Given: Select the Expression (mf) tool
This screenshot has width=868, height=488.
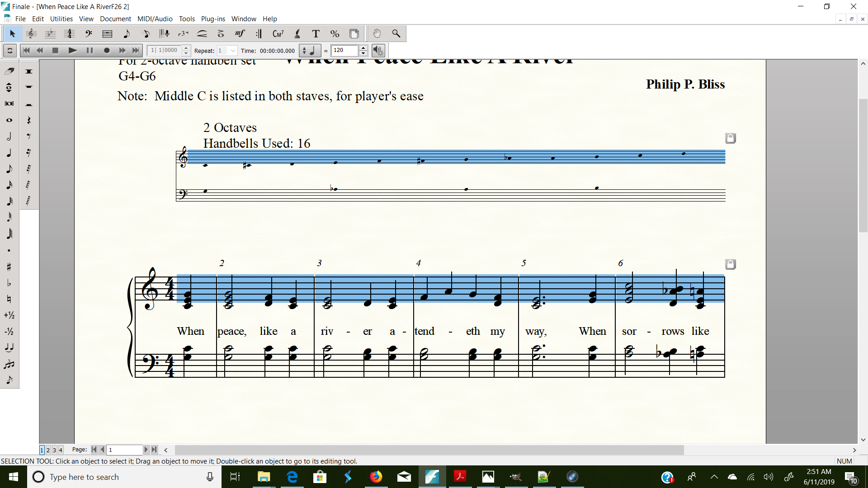Looking at the screenshot, I should pos(240,34).
